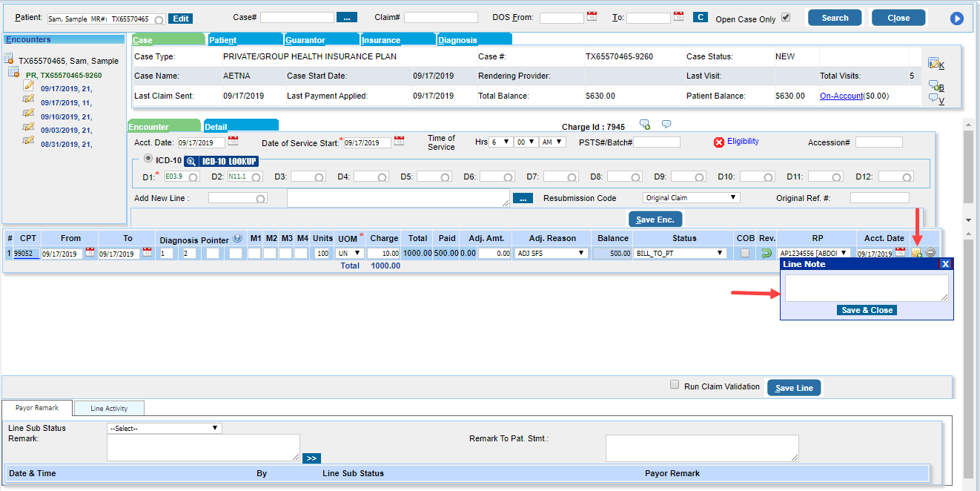Open charge line Acct. Date calendar
This screenshot has width=980, height=491.
coord(900,253)
